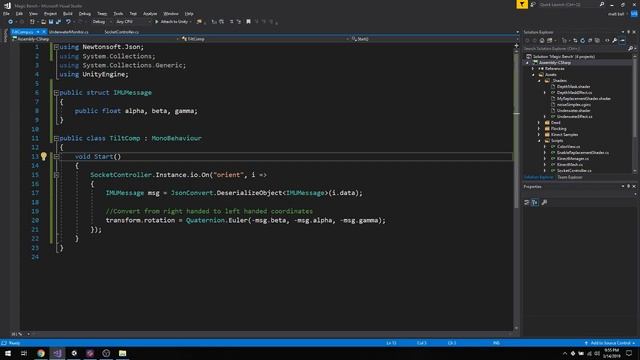The height and width of the screenshot is (360, 640).
Task: Click the Solution Explorer Refresh icon
Action: pyautogui.click(x=582, y=40)
